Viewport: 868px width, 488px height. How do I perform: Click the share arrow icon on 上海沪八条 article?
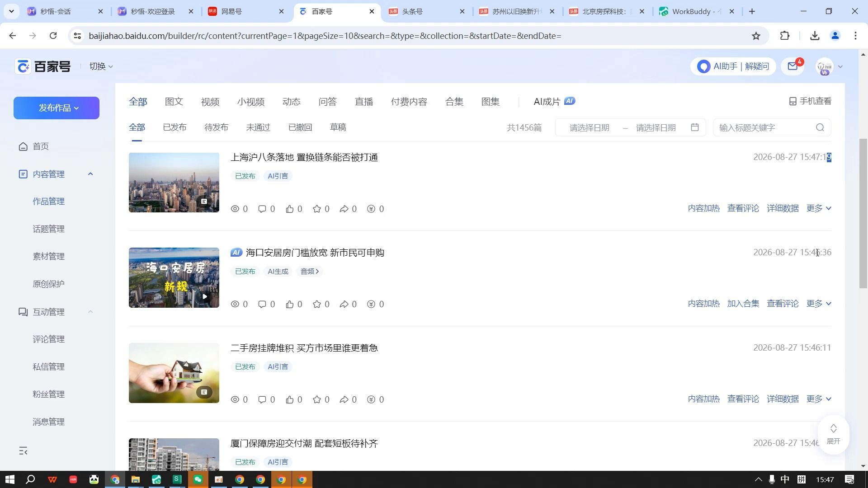(x=344, y=209)
